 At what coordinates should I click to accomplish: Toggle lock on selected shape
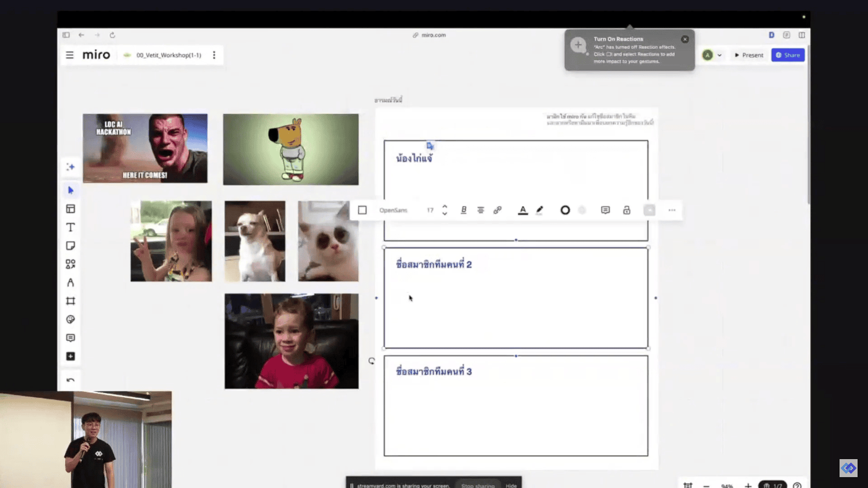tap(627, 210)
